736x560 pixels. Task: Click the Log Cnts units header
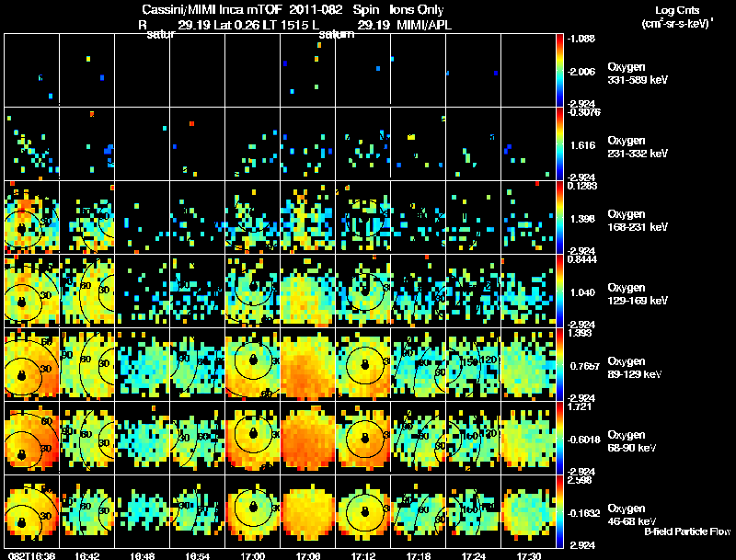click(x=677, y=17)
